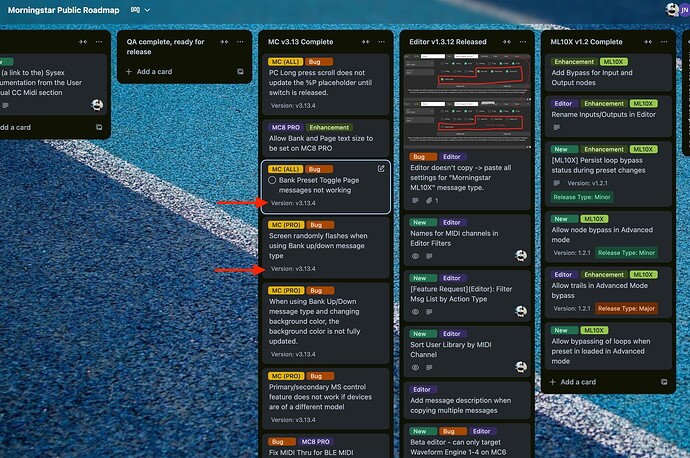This screenshot has height=458, width=690.
Task: Click the board view icon beside the title
Action: coord(135,10)
